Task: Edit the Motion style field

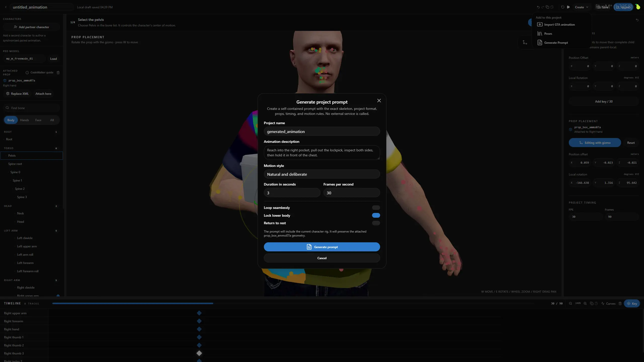Action: coord(322,174)
